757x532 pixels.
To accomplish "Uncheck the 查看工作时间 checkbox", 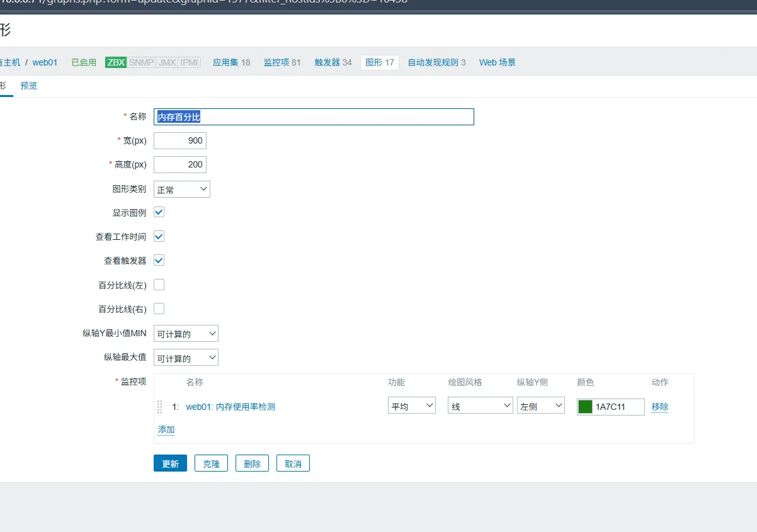I will point(159,236).
